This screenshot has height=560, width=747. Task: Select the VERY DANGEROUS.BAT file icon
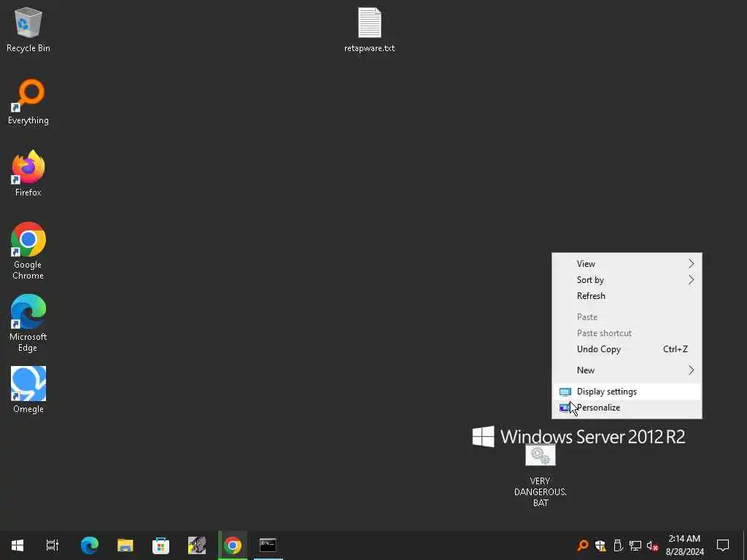point(541,475)
